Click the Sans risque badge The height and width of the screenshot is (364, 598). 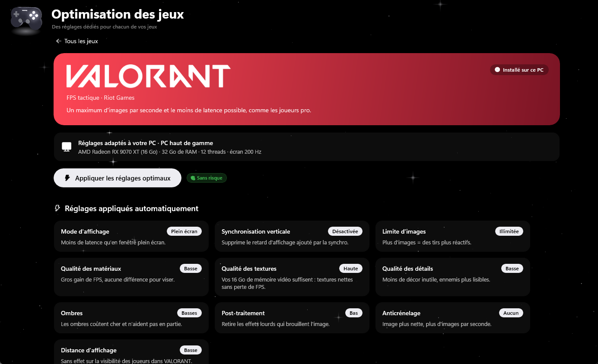tap(207, 178)
